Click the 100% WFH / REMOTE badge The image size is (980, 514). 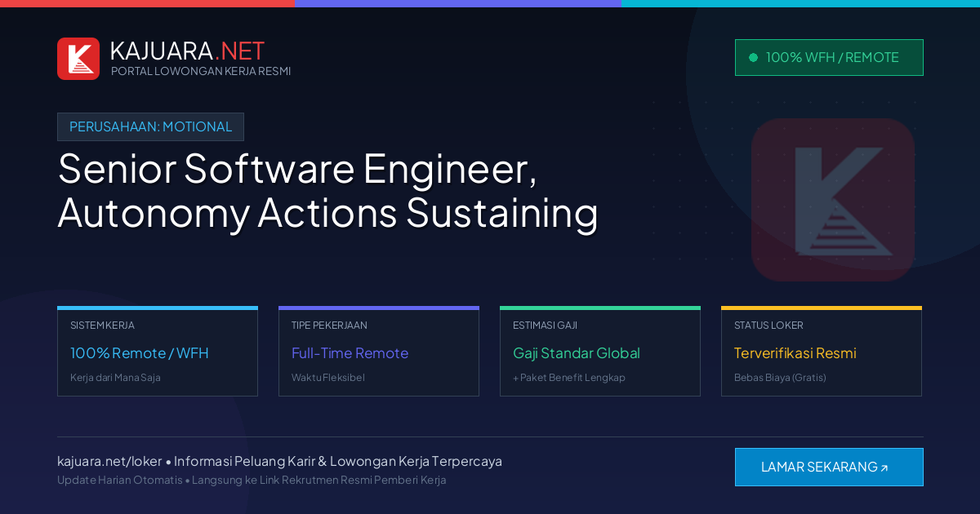click(829, 58)
